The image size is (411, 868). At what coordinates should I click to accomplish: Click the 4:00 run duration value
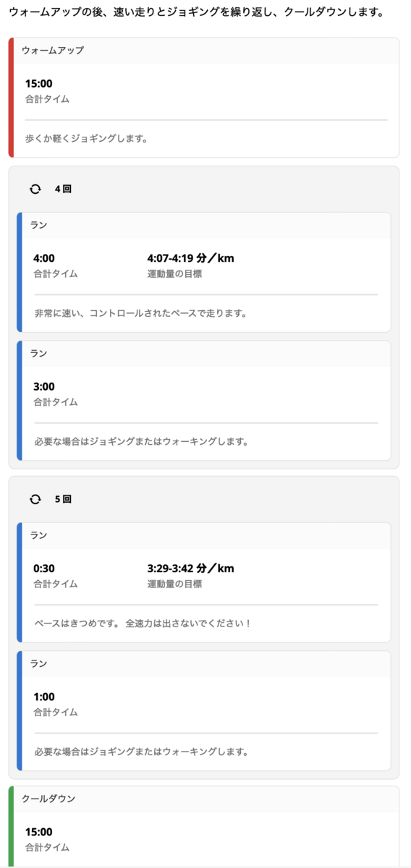click(x=44, y=258)
